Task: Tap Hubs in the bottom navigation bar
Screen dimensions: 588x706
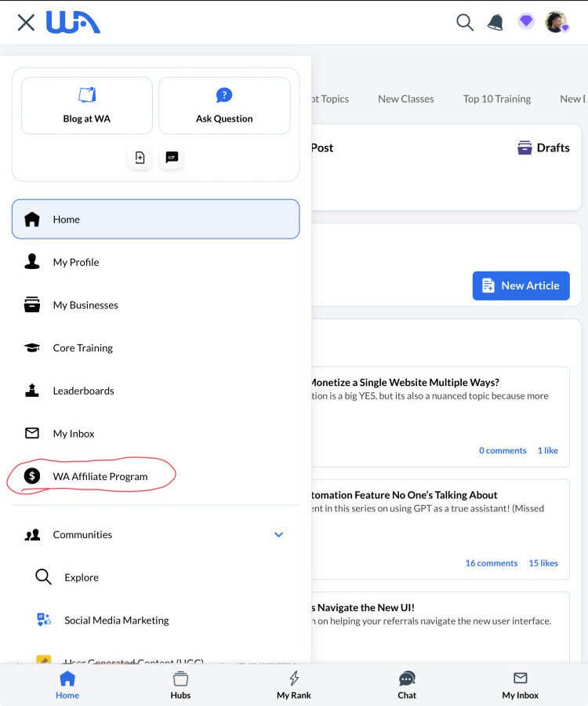Action: [180, 686]
